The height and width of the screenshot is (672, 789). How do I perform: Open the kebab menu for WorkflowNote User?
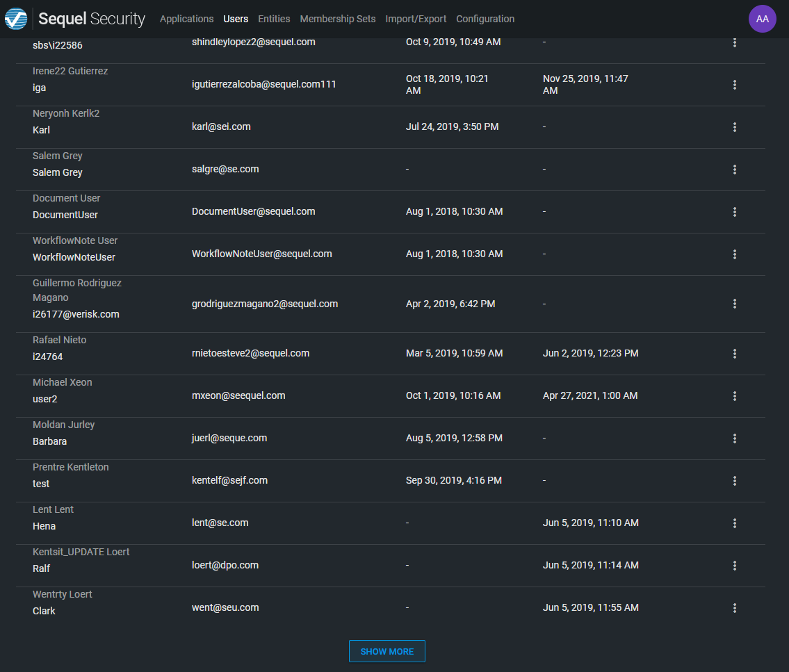(734, 254)
